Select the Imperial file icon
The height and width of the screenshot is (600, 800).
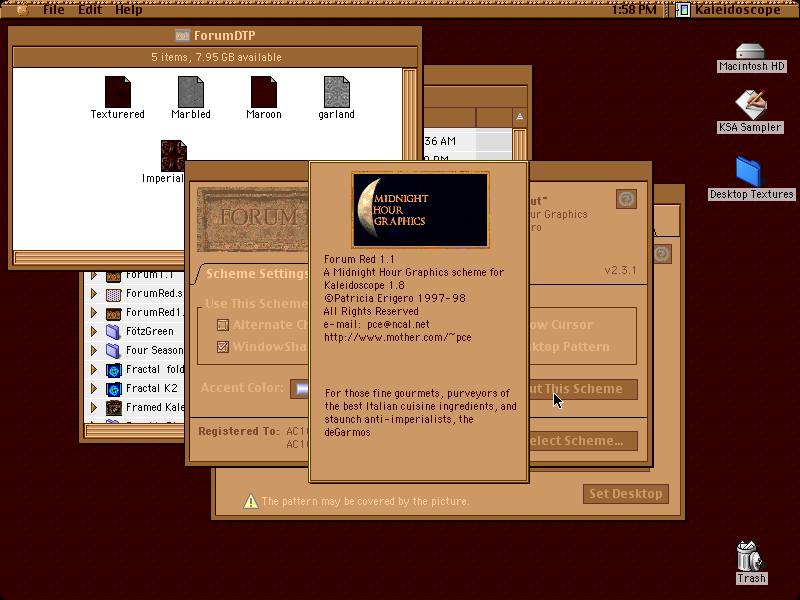point(173,156)
